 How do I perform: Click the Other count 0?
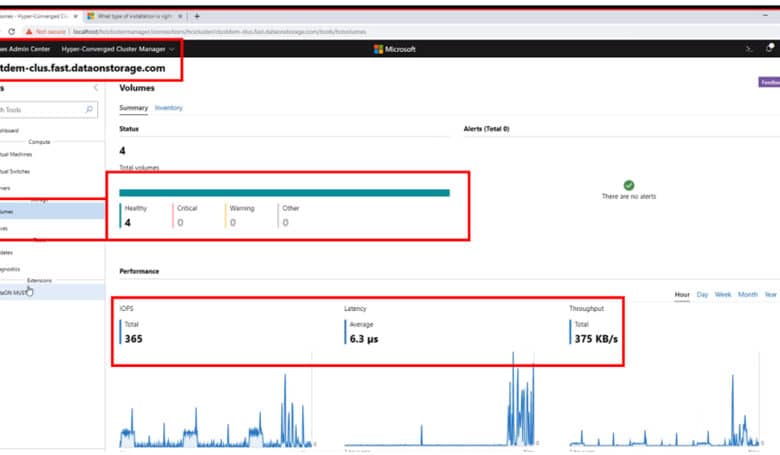[x=286, y=223]
